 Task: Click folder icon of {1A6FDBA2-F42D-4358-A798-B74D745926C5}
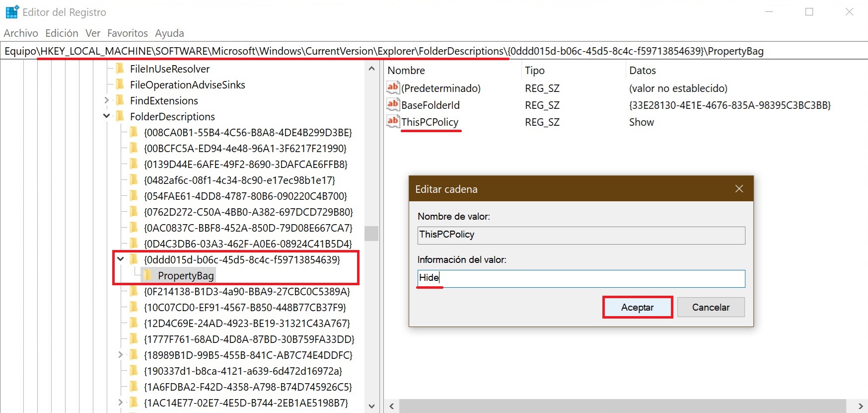[x=134, y=387]
